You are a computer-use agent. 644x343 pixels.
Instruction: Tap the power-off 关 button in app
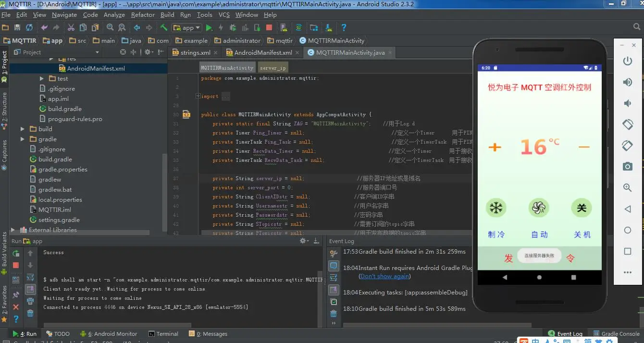582,208
